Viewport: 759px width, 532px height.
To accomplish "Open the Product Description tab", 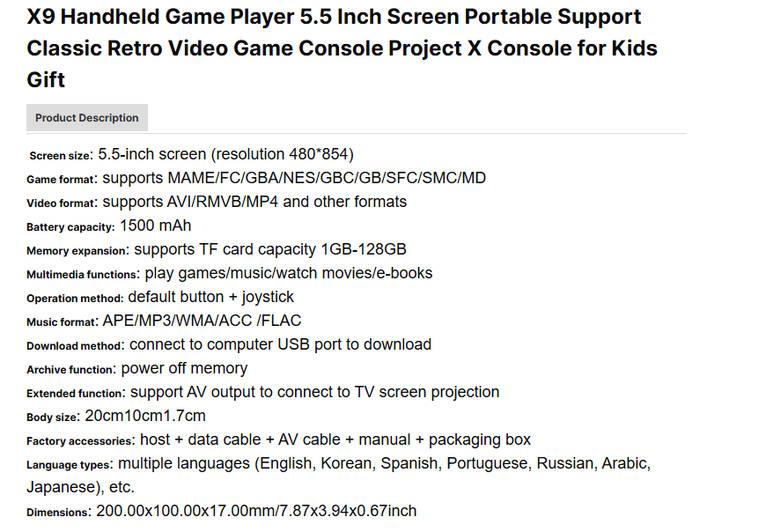I will pyautogui.click(x=87, y=118).
